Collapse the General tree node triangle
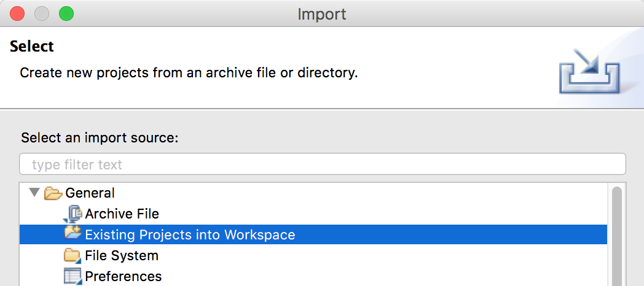This screenshot has width=644, height=286. click(x=33, y=193)
